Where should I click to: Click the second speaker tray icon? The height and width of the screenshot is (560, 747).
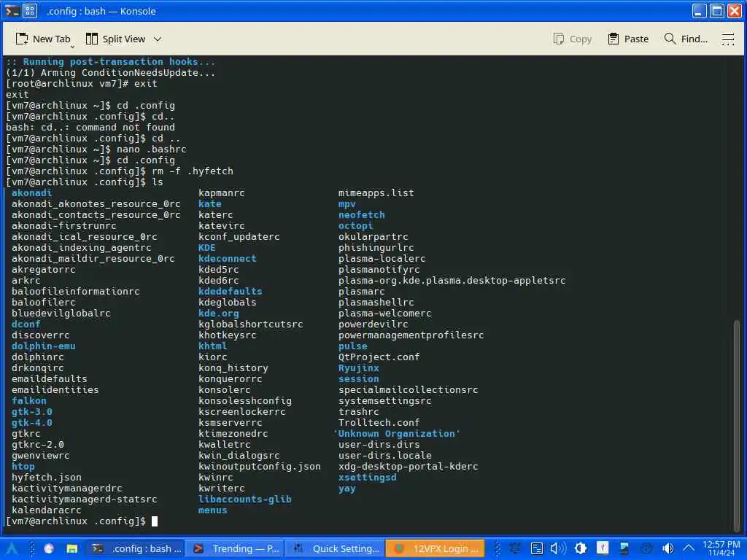(x=668, y=548)
